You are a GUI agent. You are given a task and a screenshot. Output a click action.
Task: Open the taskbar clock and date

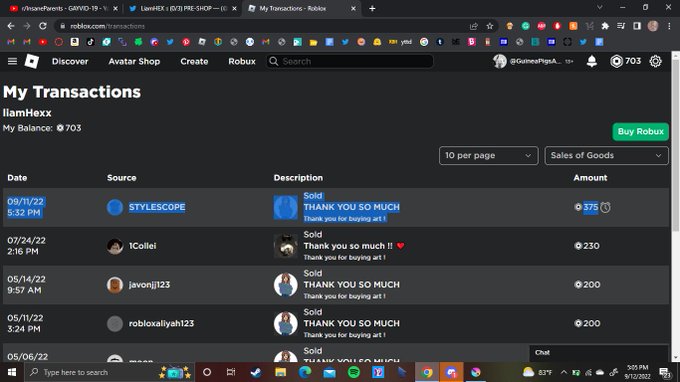click(638, 372)
